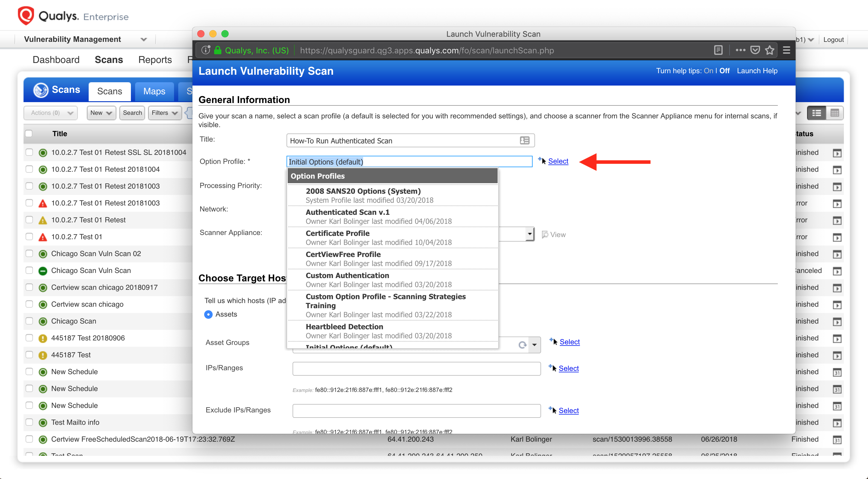The width and height of the screenshot is (868, 479).
Task: Check the checkbox next to Chicago Scan
Action: [29, 321]
